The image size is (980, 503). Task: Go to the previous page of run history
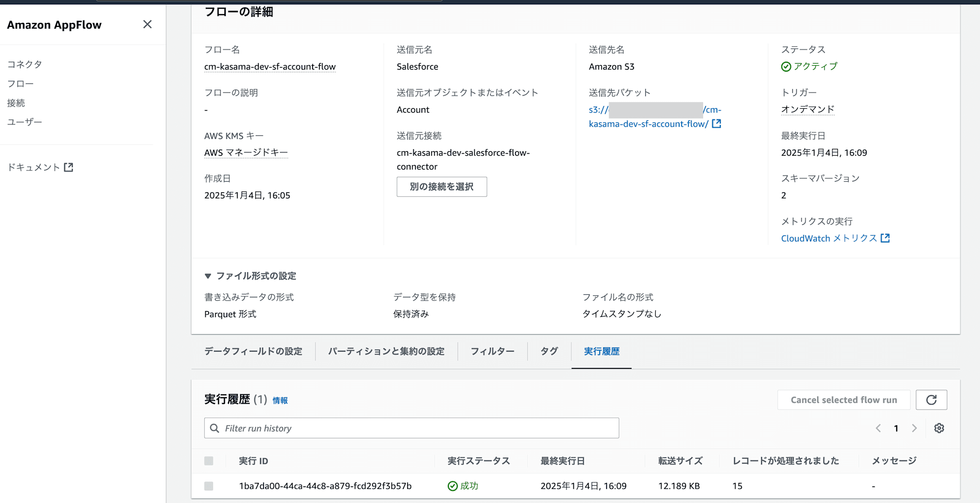click(x=878, y=428)
